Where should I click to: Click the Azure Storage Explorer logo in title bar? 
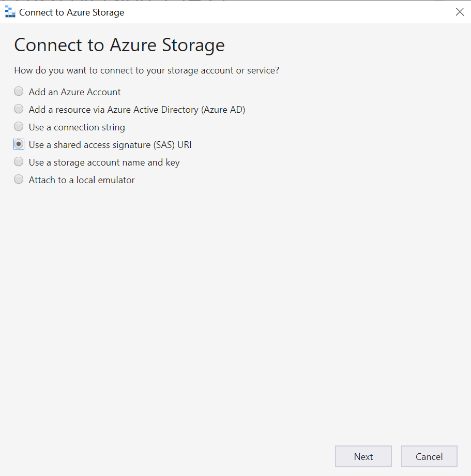click(9, 11)
